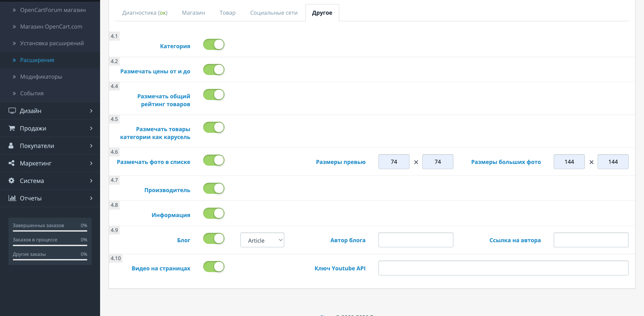644x316 pixels.
Task: Open Модификаторы sidebar item
Action: coord(41,77)
